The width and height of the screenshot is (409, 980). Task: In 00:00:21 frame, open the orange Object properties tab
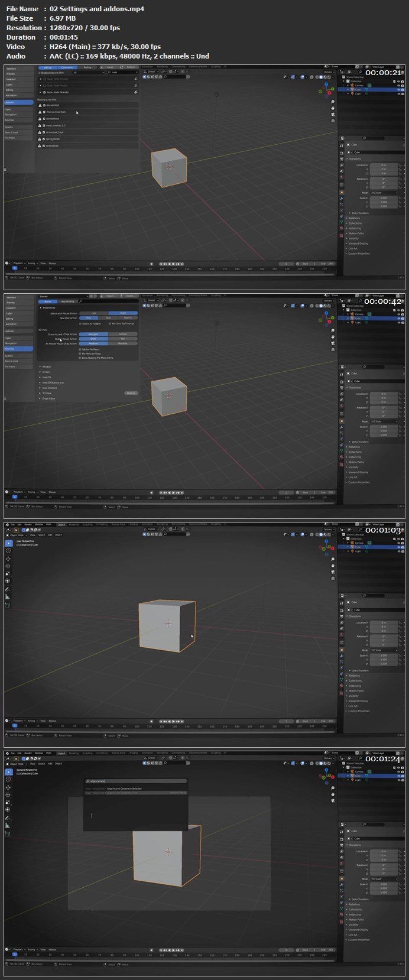pyautogui.click(x=342, y=192)
